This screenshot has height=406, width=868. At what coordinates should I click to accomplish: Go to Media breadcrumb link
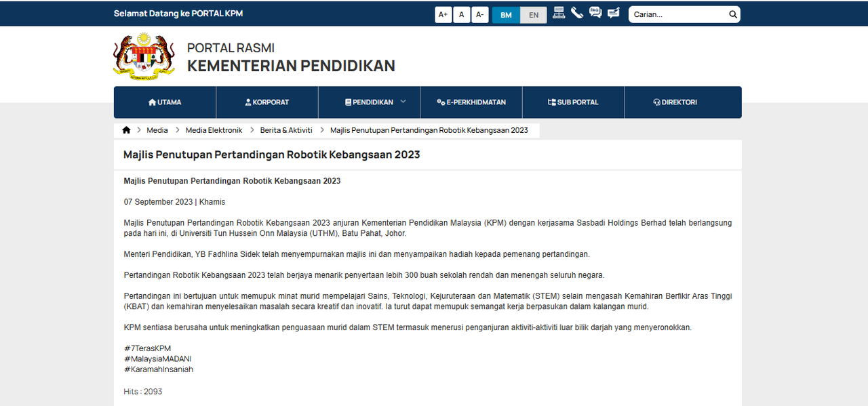(x=157, y=130)
